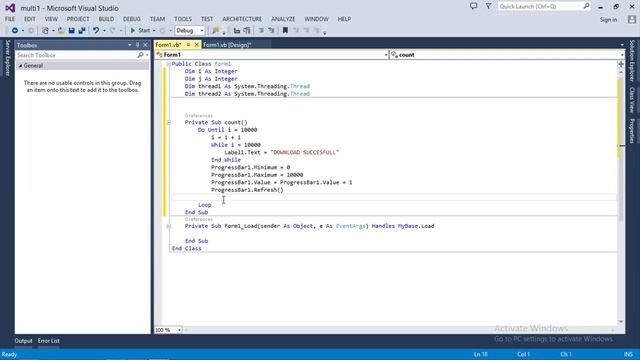The height and width of the screenshot is (360, 640).
Task: Open the HELP menu
Action: (x=344, y=19)
